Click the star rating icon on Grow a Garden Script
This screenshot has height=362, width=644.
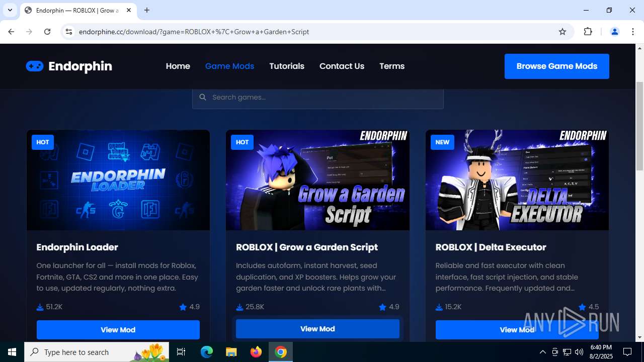click(x=382, y=307)
